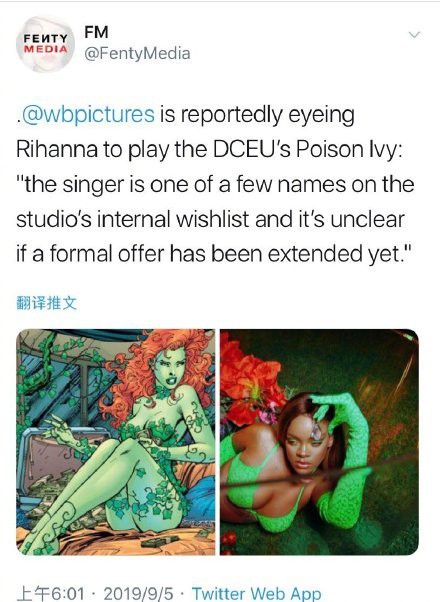The width and height of the screenshot is (440, 602).
Task: Click "is reportedly eyeing" in the tweet
Action: click(257, 116)
